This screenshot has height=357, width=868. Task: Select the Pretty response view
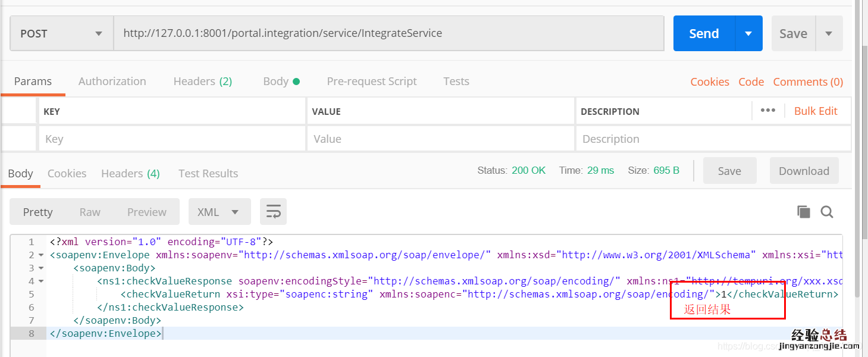[x=38, y=212]
